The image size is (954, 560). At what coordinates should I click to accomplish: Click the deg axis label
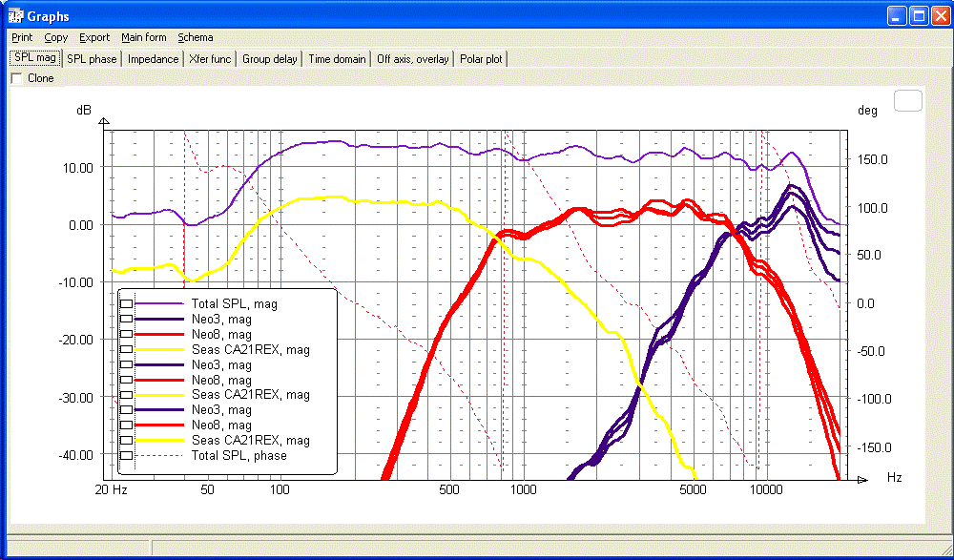click(867, 111)
